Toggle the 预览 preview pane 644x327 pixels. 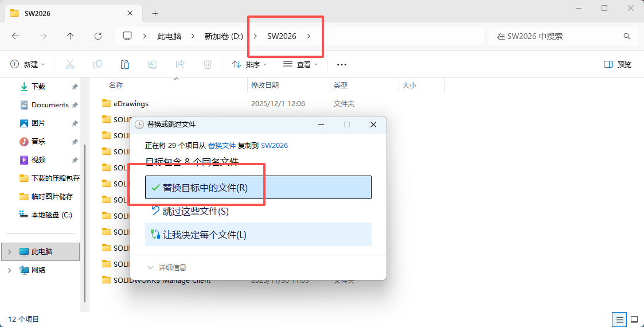618,64
